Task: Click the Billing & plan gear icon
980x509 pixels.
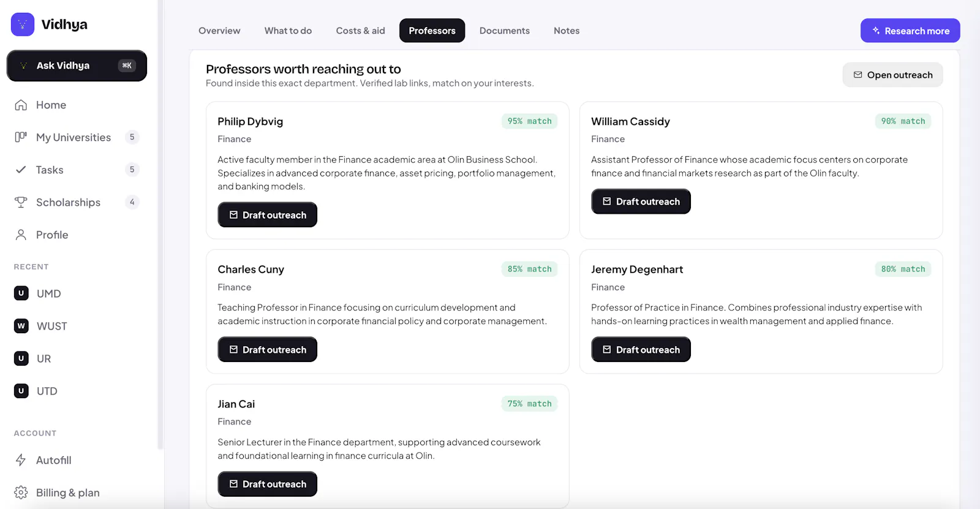Action: tap(21, 492)
